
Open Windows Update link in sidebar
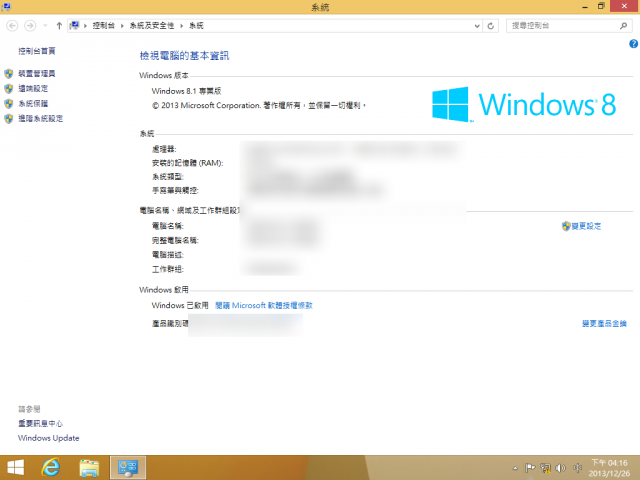click(x=49, y=438)
